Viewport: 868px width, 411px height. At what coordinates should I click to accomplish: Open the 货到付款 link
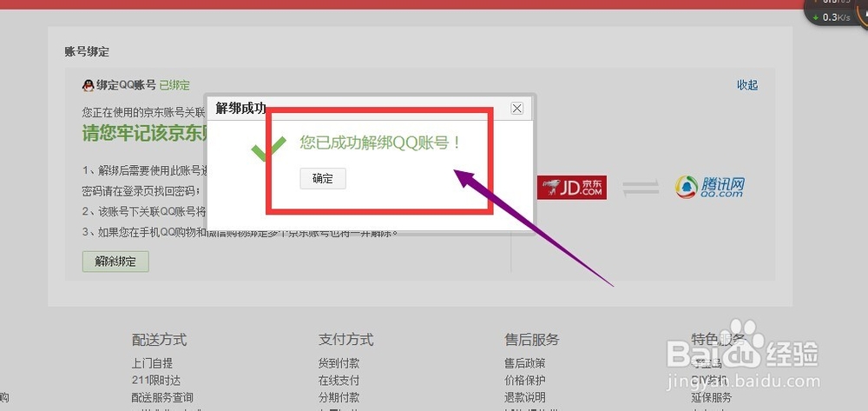click(x=339, y=363)
